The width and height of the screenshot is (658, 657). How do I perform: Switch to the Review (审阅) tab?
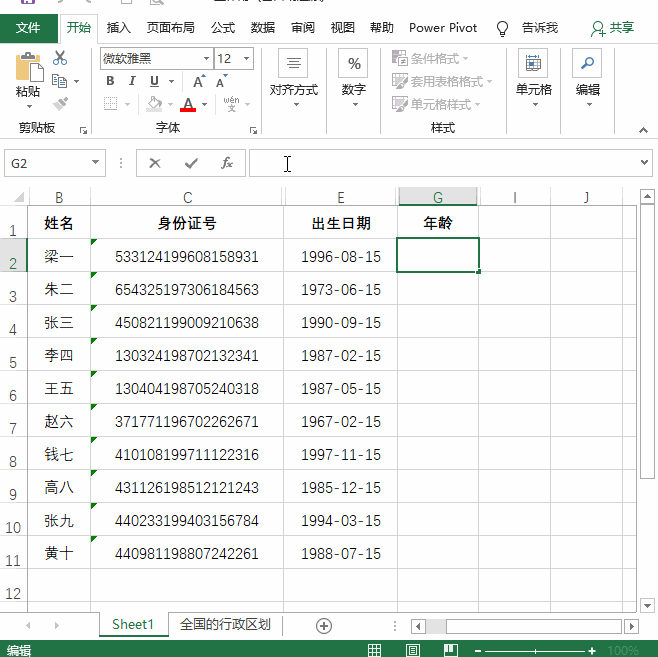point(303,28)
